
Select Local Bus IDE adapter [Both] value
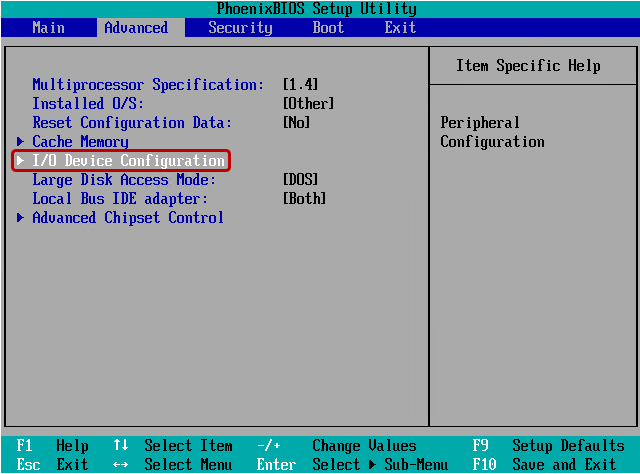coord(304,199)
